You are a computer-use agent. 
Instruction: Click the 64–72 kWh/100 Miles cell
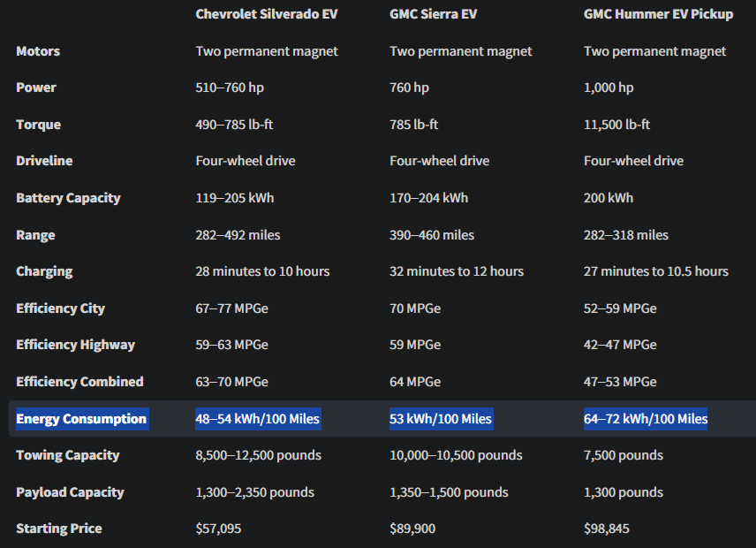[x=646, y=419]
